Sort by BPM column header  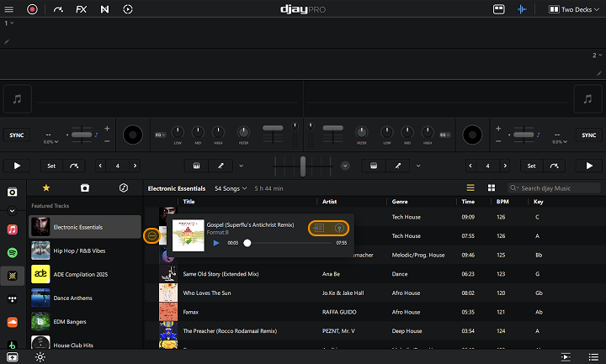pyautogui.click(x=502, y=202)
